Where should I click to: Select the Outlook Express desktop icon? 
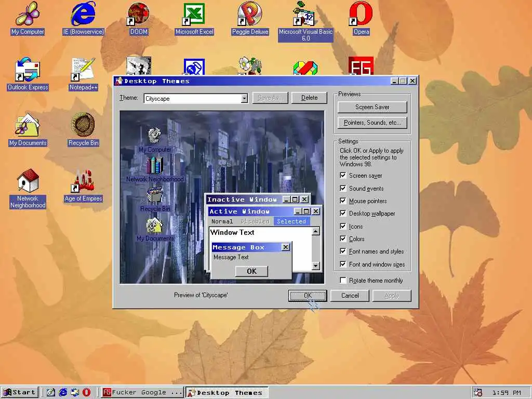pos(28,74)
